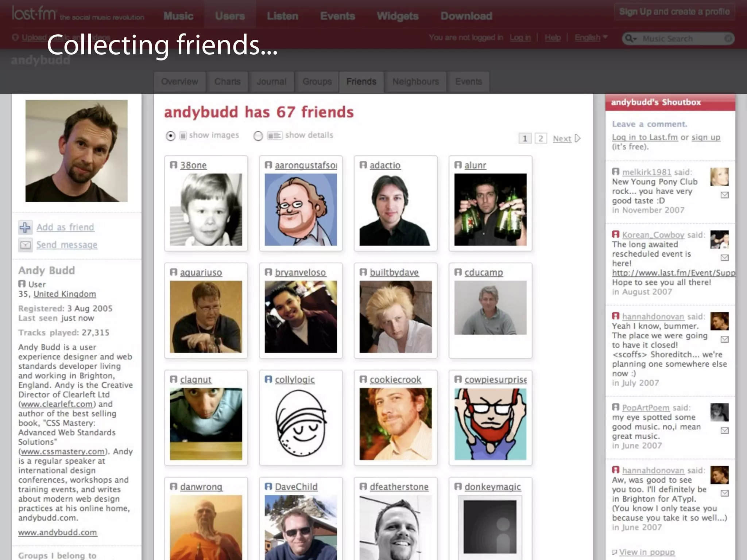This screenshot has height=560, width=747.
Task: Click the user icon beside alunr
Action: [x=458, y=165]
